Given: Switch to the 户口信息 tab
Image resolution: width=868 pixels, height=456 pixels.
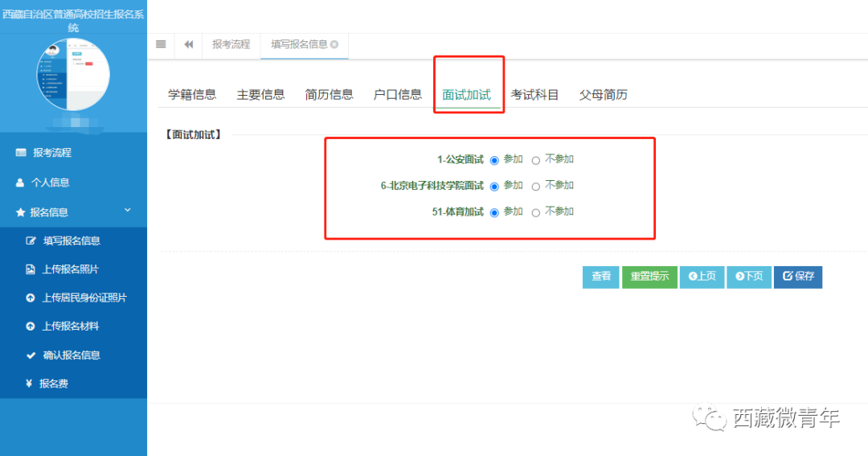Looking at the screenshot, I should [397, 95].
